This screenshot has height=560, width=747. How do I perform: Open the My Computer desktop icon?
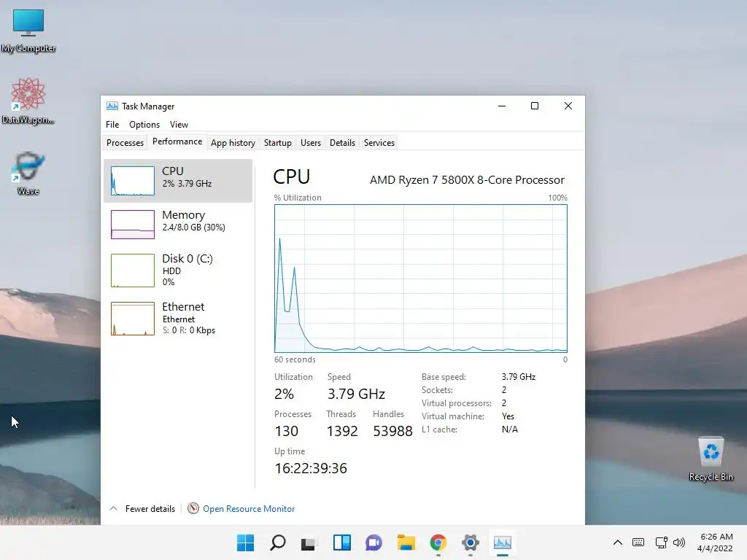(x=28, y=31)
